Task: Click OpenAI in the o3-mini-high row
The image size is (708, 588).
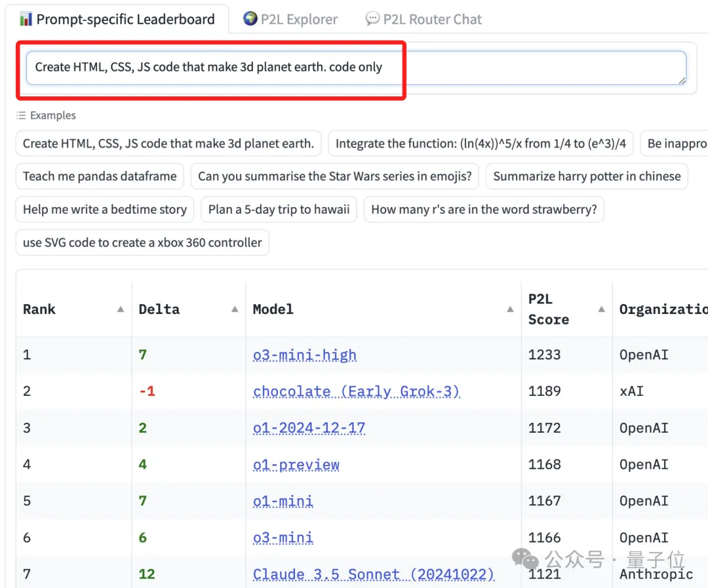Action: [644, 355]
